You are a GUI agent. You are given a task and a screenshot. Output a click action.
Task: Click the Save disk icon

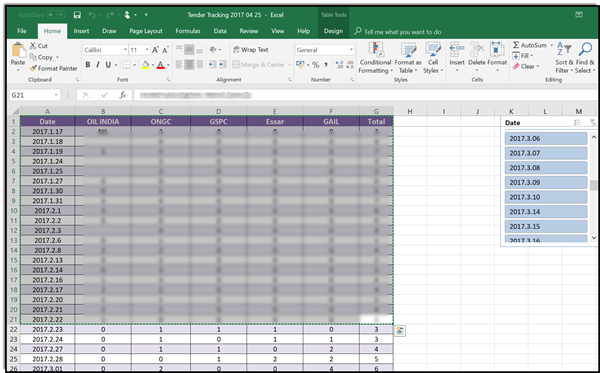[x=77, y=15]
